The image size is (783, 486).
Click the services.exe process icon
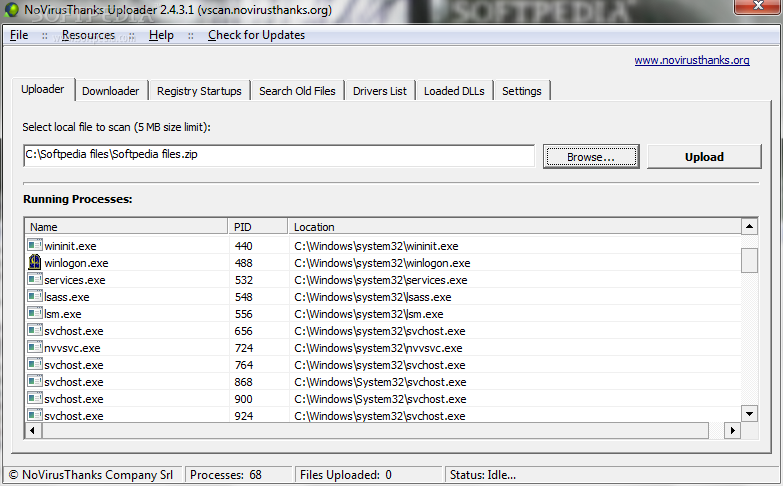click(x=34, y=279)
